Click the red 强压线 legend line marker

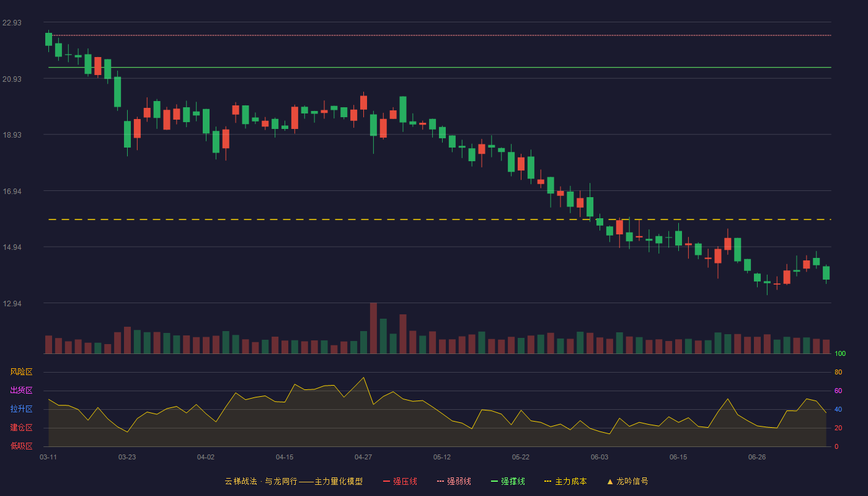[x=387, y=481]
